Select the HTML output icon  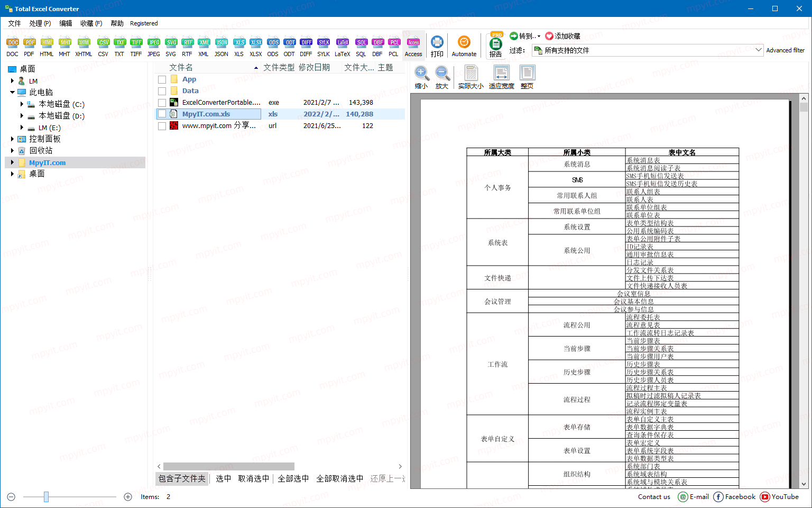[47, 47]
